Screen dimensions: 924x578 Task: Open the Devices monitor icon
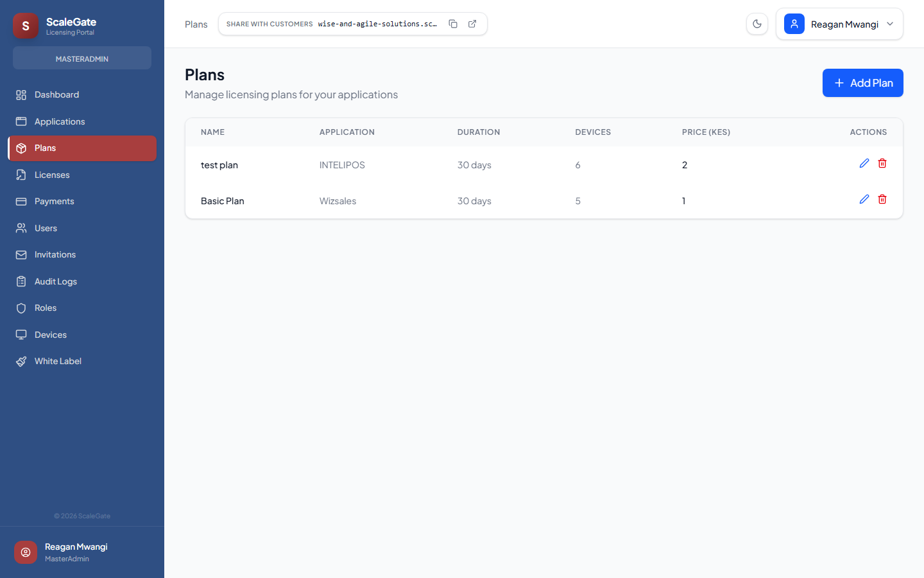(x=21, y=335)
